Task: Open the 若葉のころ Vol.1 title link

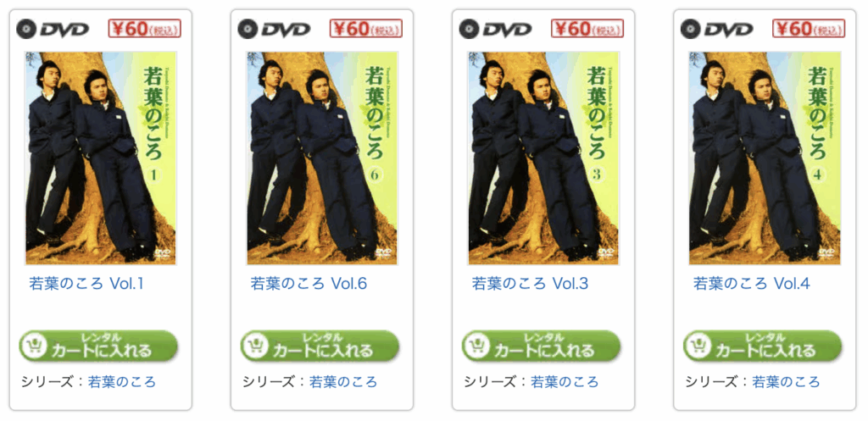Action: [x=86, y=284]
